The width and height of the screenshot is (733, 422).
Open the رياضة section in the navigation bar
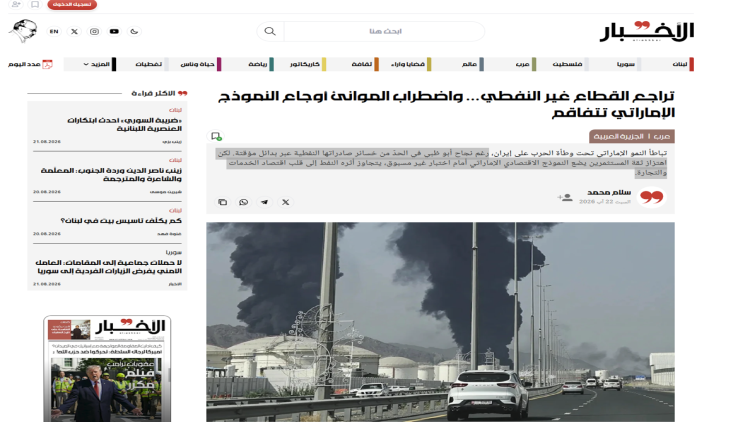pos(258,64)
